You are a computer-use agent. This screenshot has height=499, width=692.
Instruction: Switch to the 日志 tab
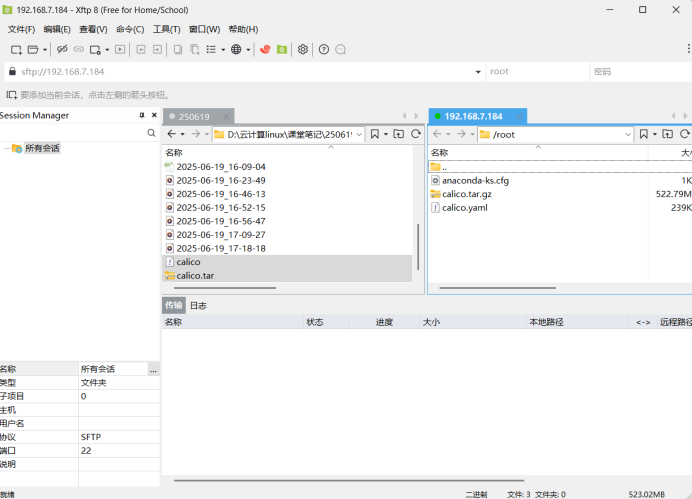198,306
